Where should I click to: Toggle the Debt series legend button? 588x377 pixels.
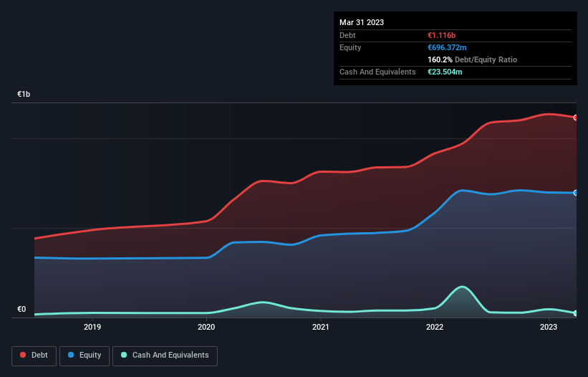click(34, 355)
